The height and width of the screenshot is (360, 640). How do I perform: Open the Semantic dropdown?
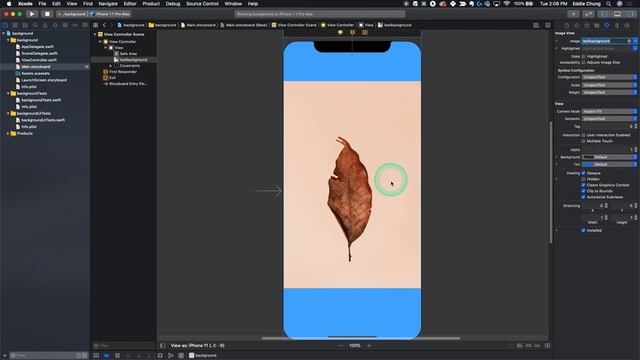609,119
